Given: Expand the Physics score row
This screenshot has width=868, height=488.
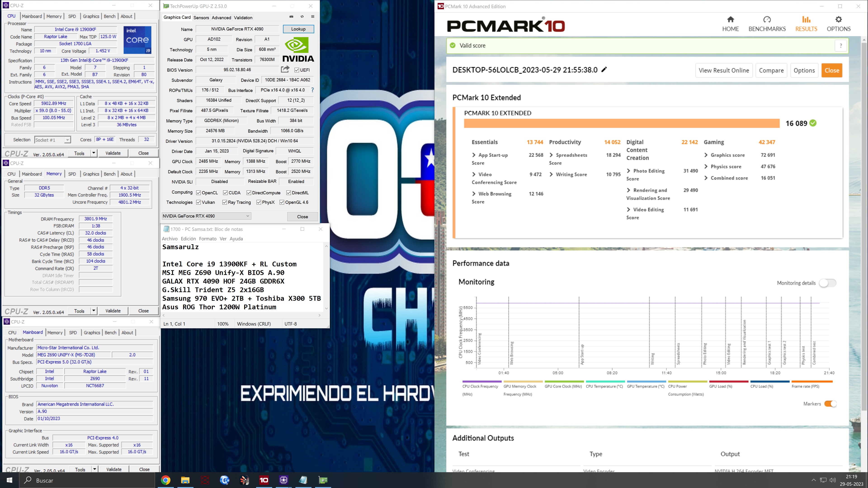Looking at the screenshot, I should click(706, 166).
